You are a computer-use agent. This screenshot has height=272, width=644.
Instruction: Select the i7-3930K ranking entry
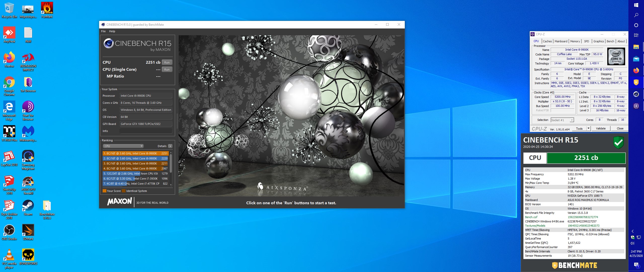(x=136, y=179)
